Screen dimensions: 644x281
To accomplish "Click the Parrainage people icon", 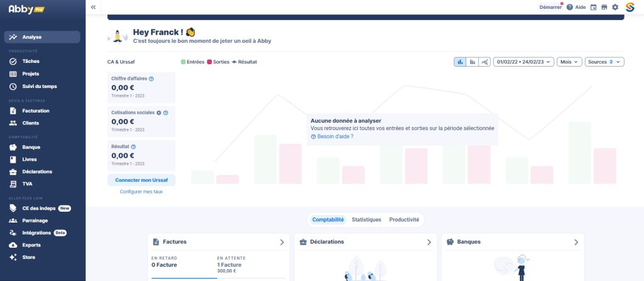I will (13, 221).
